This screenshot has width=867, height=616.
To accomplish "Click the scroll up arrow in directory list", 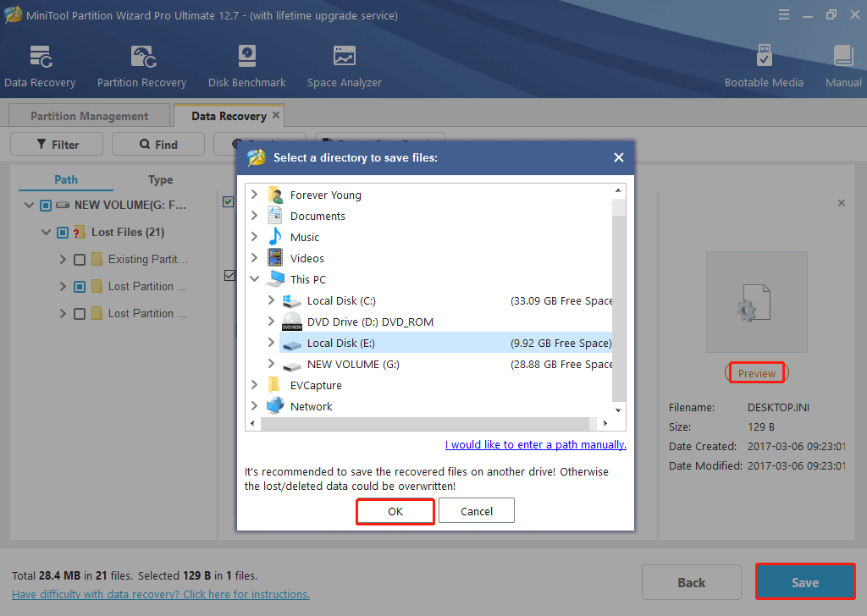I will (619, 190).
